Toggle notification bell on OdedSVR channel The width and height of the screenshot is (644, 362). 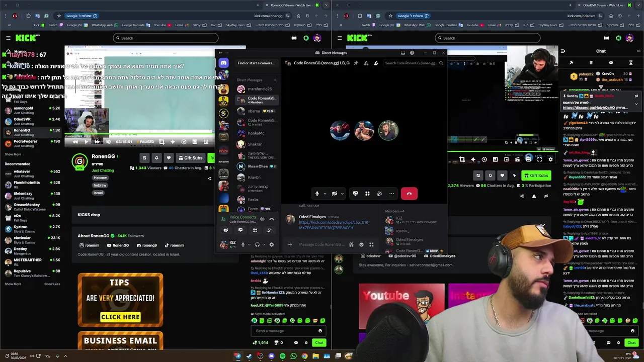(x=490, y=175)
